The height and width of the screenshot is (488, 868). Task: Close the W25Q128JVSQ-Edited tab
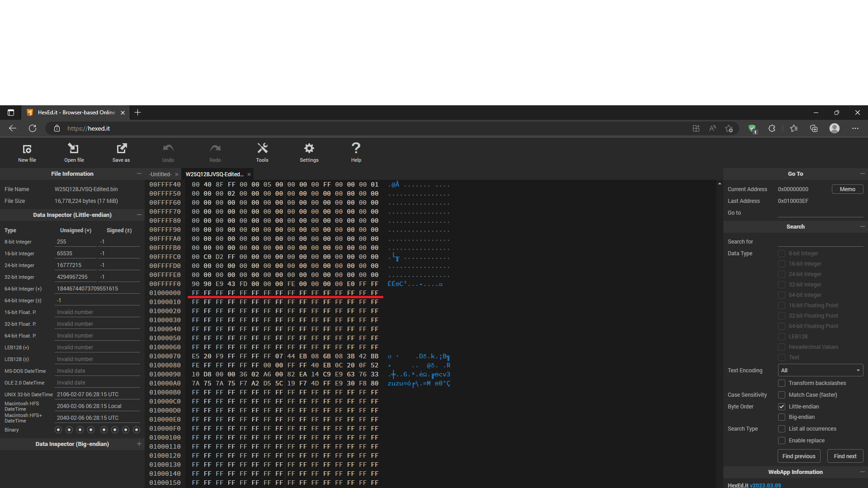coord(249,174)
